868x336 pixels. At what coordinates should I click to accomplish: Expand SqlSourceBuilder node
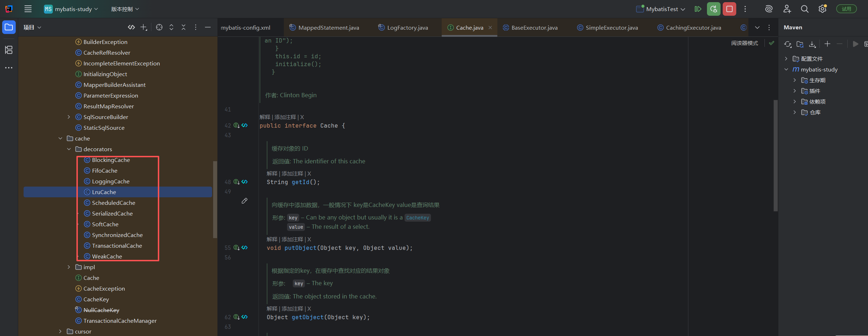point(69,117)
